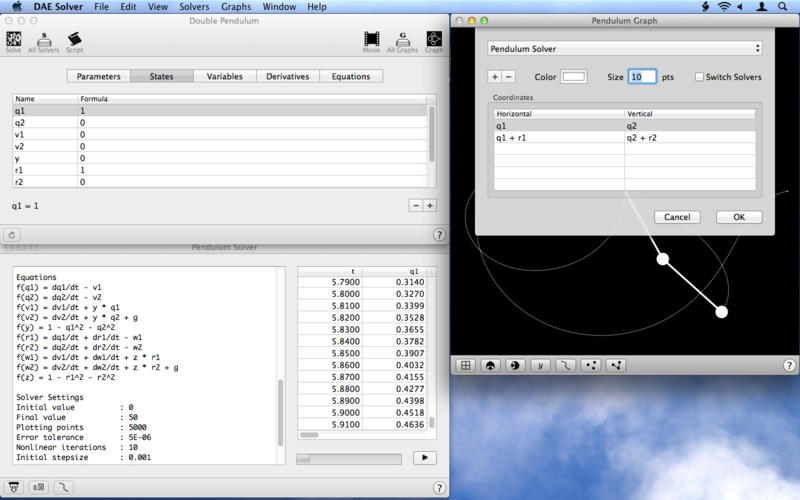Click the second icon in Pendulum Graph bottom toolbar
The image size is (800, 500).
pos(490,365)
